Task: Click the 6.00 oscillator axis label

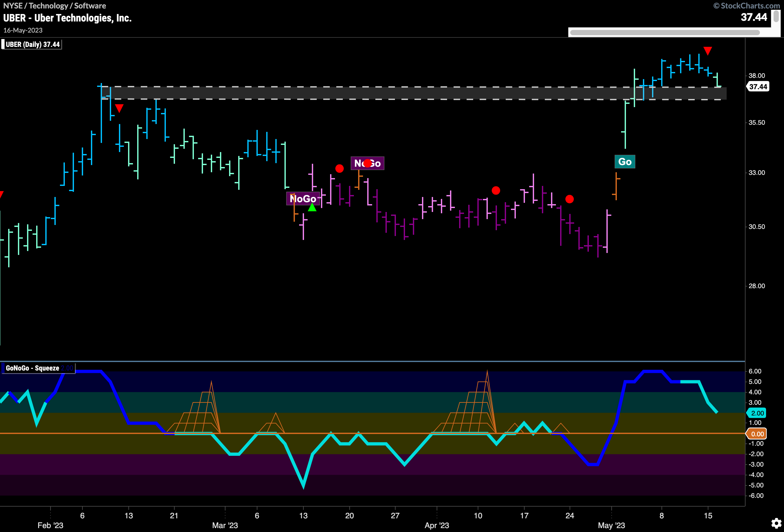Action: (755, 371)
